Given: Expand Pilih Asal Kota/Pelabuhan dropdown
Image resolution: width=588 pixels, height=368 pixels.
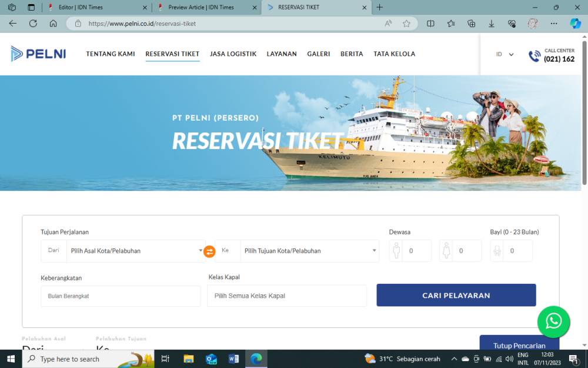Looking at the screenshot, I should point(136,251).
